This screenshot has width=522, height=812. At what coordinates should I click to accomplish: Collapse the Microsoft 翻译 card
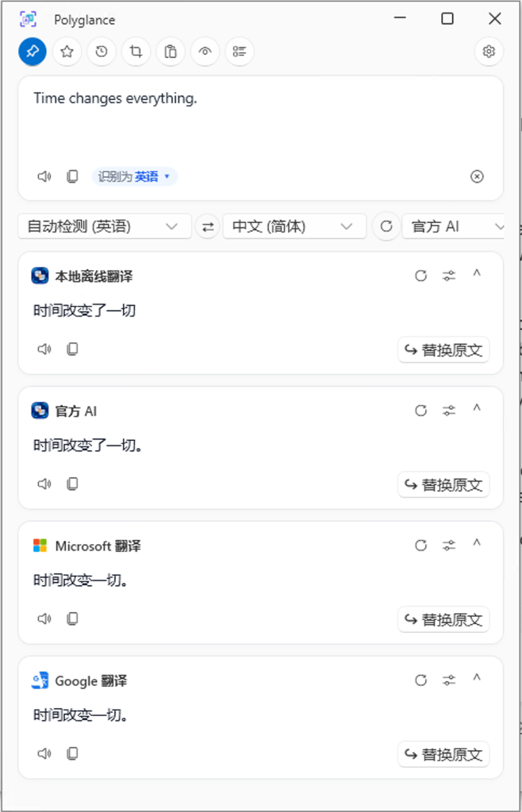tap(477, 544)
